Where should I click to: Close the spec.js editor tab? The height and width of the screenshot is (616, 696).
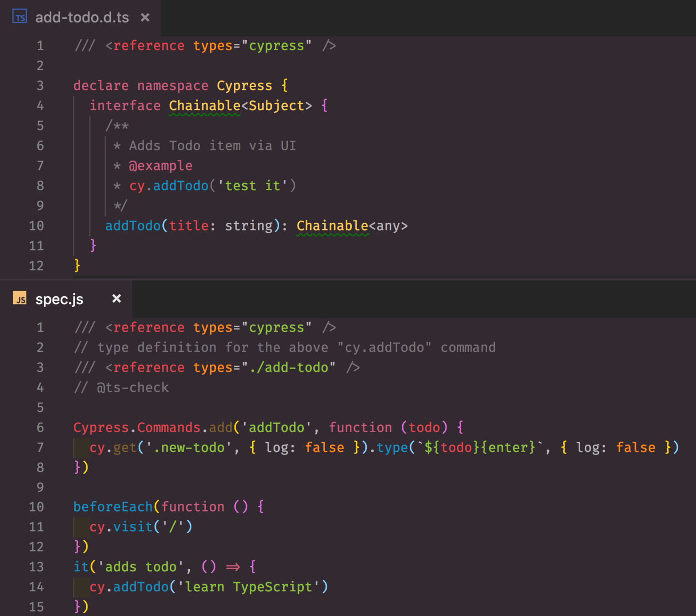(x=117, y=298)
